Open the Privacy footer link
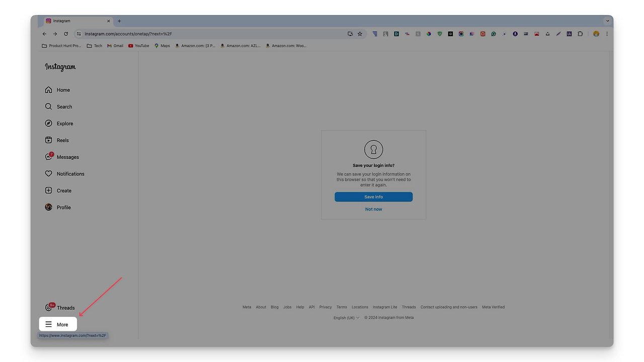The width and height of the screenshot is (644, 362). (x=326, y=307)
